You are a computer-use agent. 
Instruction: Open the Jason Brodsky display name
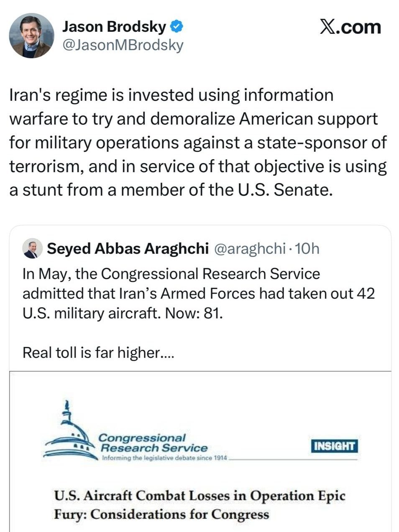(x=114, y=27)
